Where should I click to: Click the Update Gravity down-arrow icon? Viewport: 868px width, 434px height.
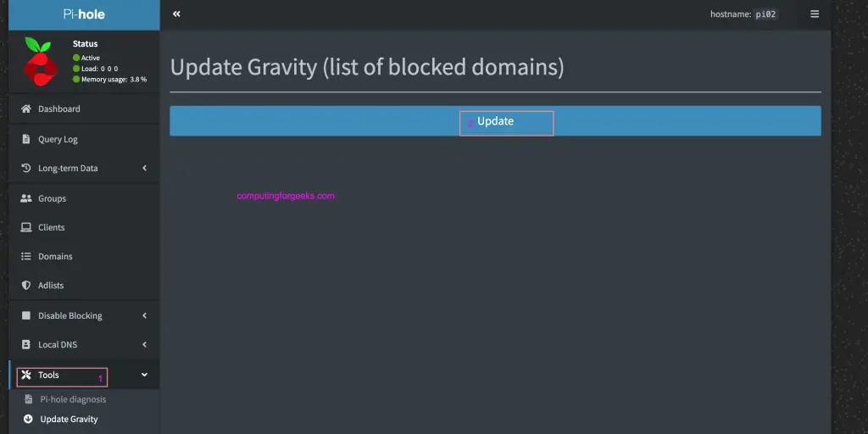[x=29, y=419]
